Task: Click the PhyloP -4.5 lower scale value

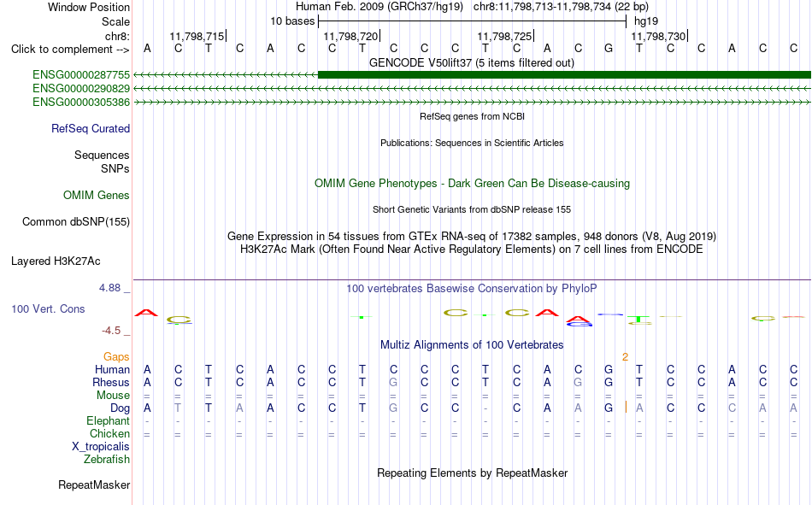Action: [111, 331]
